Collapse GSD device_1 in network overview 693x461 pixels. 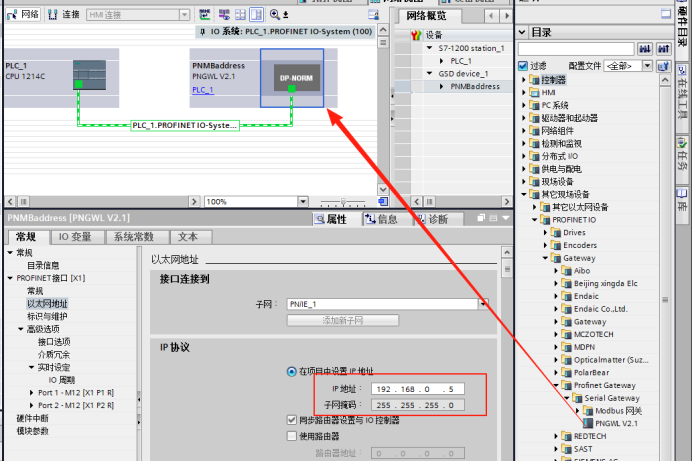tap(429, 73)
